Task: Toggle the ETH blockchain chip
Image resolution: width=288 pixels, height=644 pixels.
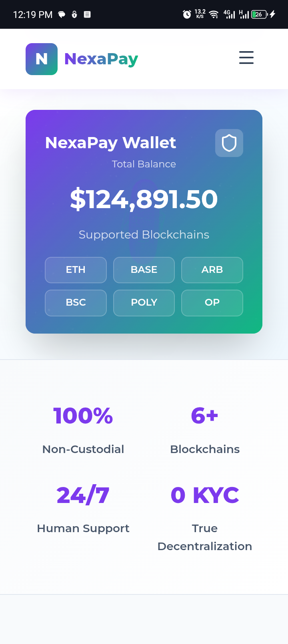Action: click(x=76, y=270)
